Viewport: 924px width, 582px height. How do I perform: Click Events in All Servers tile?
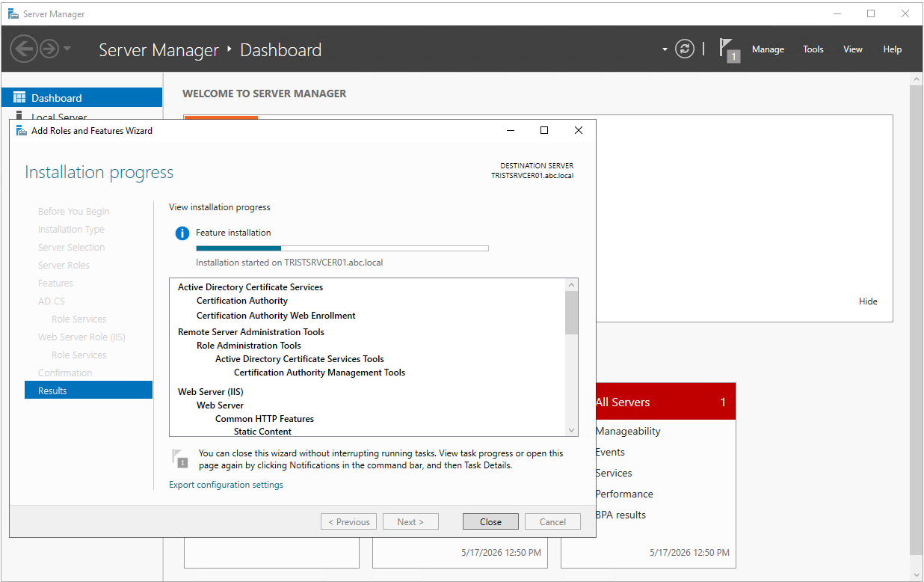click(x=610, y=452)
